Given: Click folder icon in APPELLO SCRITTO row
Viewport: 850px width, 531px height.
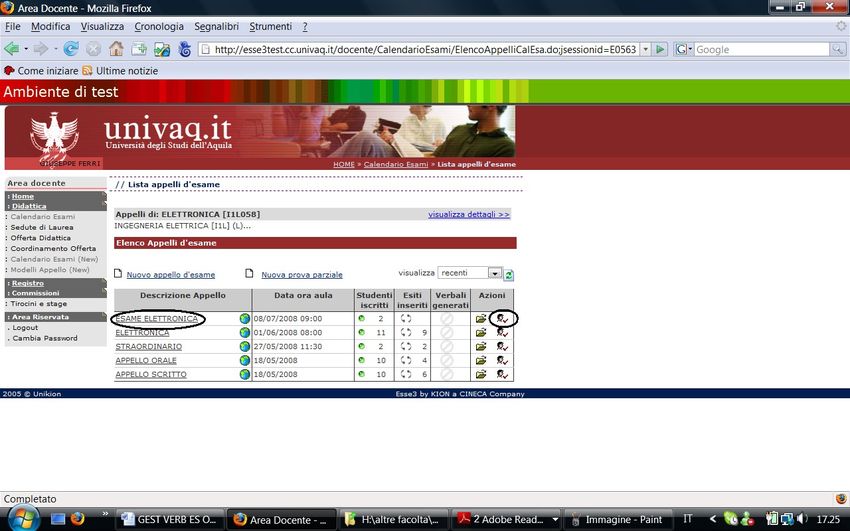Looking at the screenshot, I should tap(481, 375).
